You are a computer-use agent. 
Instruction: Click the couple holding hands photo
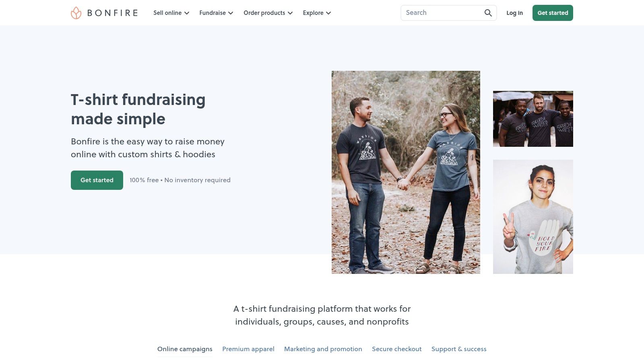406,172
